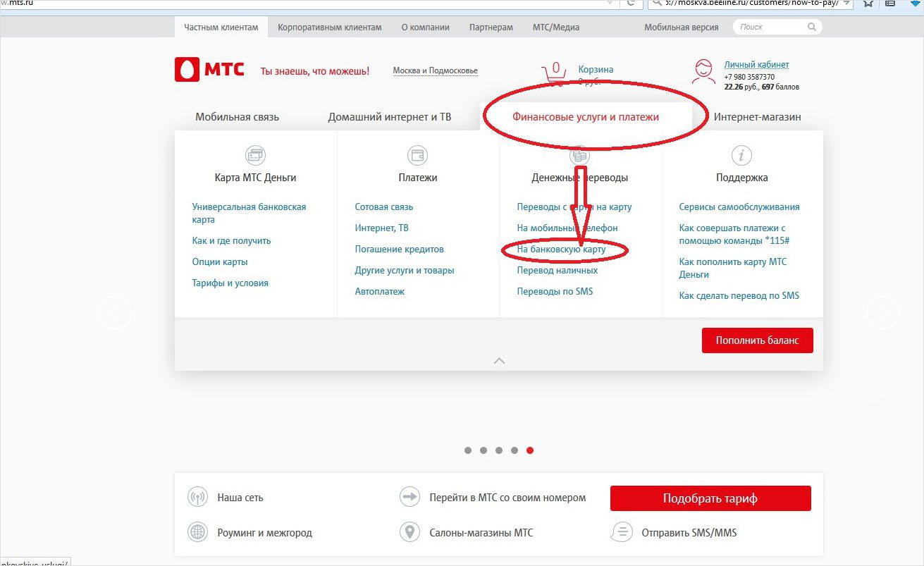Screen dimensions: 924x566
Task: Select the Корпоративным клиентам tab
Action: pyautogui.click(x=330, y=27)
